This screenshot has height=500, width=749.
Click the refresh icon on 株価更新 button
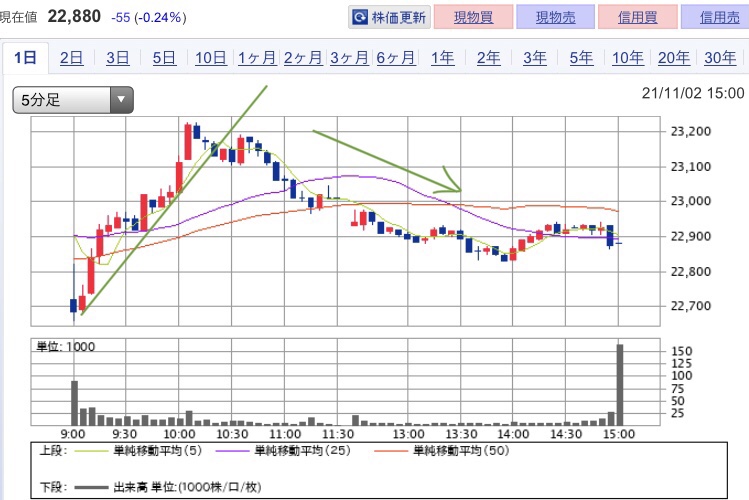tap(360, 18)
